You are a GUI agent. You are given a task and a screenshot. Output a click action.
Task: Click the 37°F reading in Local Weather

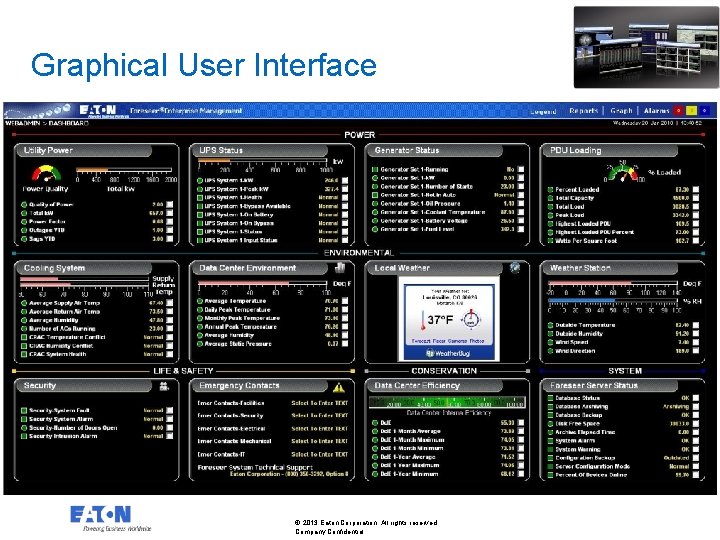click(x=440, y=320)
